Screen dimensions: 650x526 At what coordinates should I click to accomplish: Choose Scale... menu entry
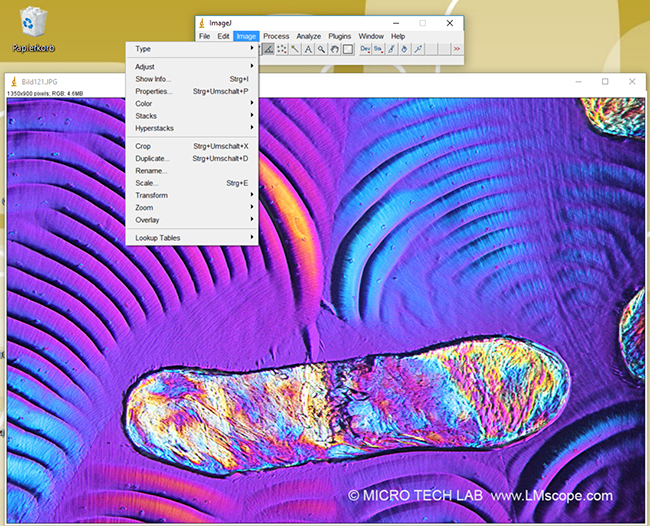192,183
